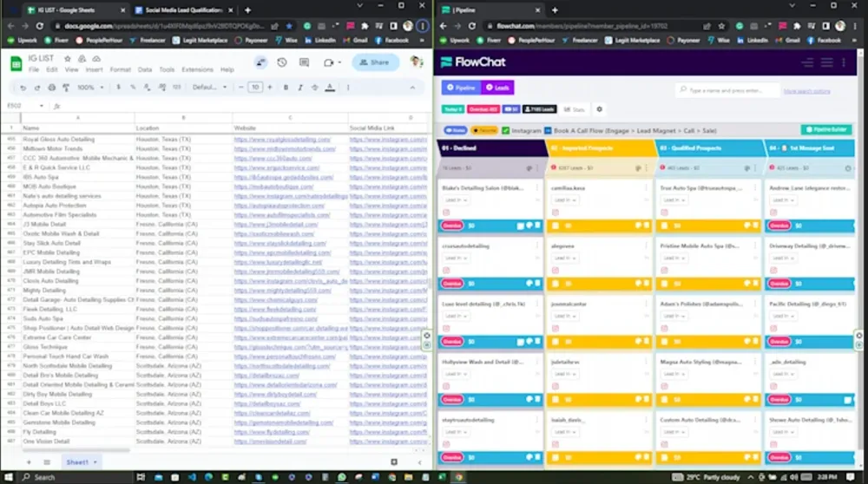Open the Name Box cell reference dropdown

tap(41, 106)
